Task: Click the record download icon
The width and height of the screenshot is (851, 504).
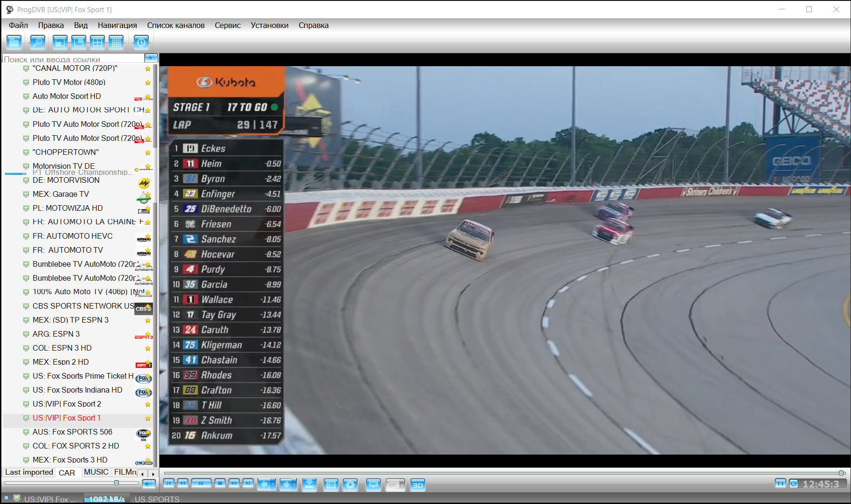Action: pyautogui.click(x=309, y=485)
